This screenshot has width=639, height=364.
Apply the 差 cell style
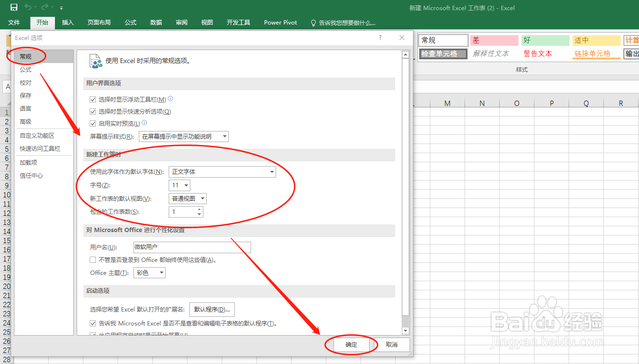(494, 40)
